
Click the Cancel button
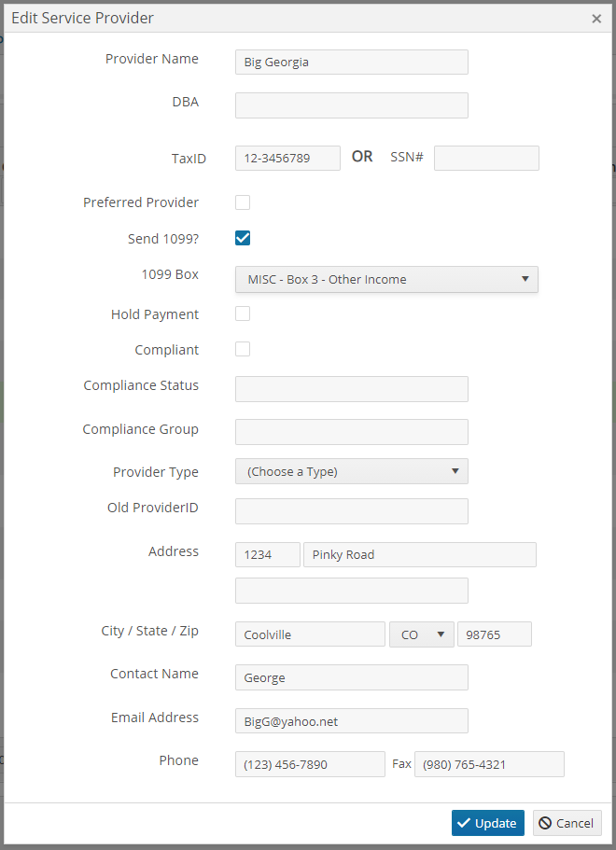tap(567, 823)
